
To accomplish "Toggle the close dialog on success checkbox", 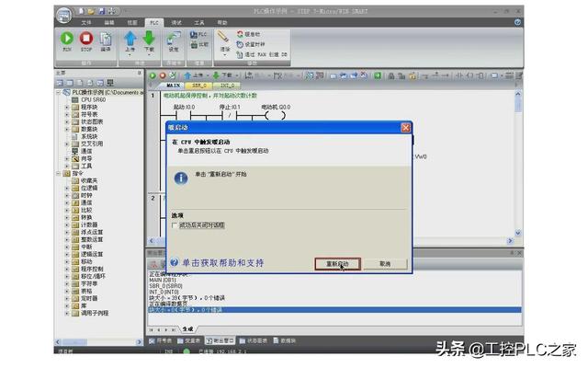I will pyautogui.click(x=174, y=225).
